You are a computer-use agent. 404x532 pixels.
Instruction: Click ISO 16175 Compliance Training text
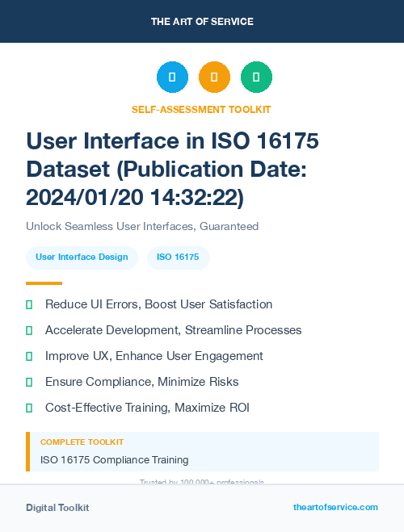tap(115, 460)
